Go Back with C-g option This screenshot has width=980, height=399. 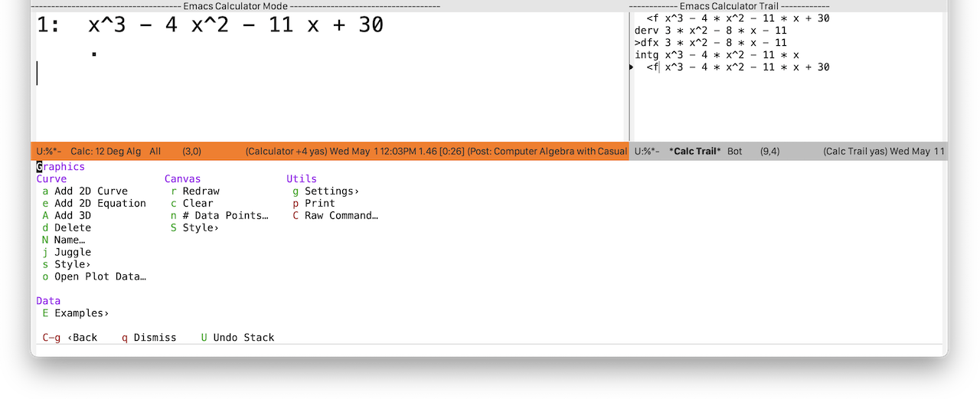coord(70,337)
